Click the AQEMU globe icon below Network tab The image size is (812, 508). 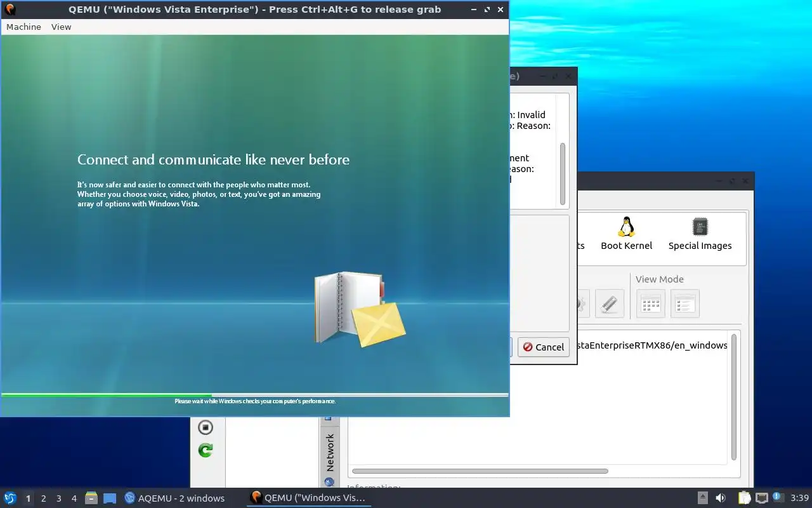point(329,482)
